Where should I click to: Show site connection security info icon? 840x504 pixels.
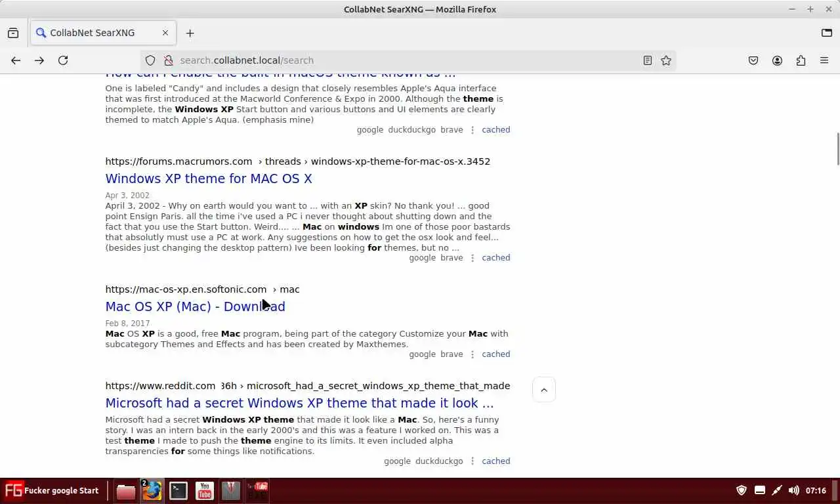point(168,60)
